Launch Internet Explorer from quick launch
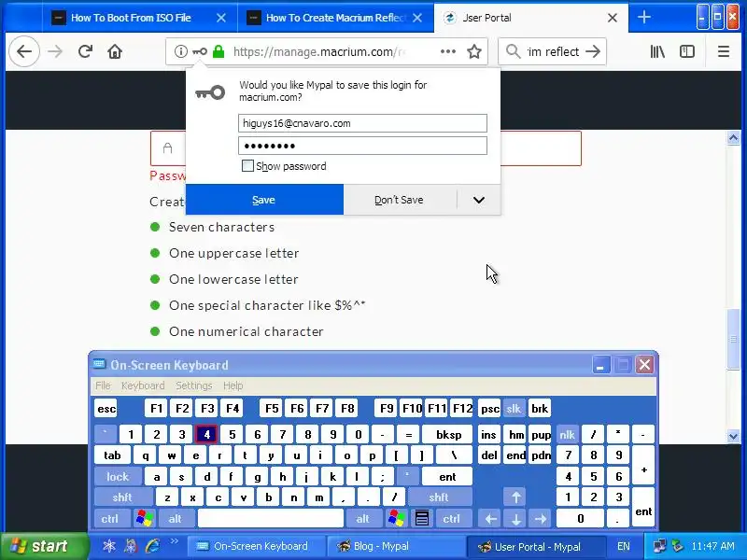This screenshot has height=560, width=747. tap(152, 546)
